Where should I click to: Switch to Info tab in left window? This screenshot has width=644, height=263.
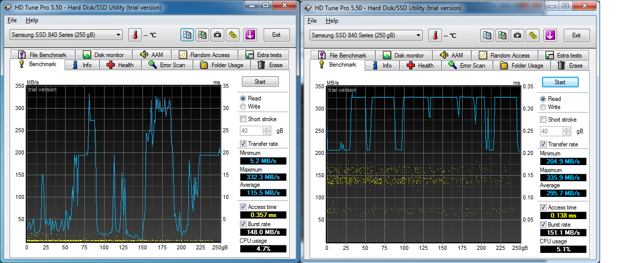coord(82,65)
